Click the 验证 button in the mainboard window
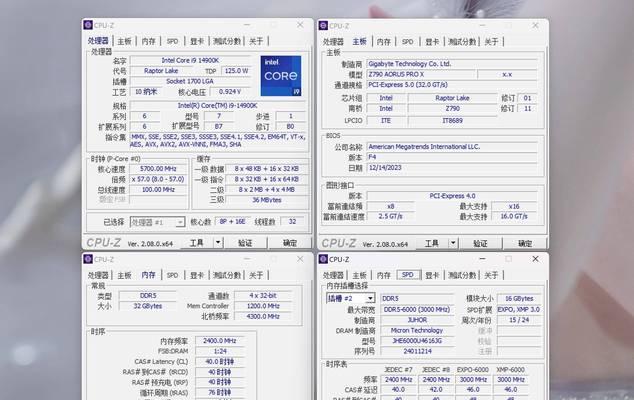Image resolution: width=634 pixels, height=400 pixels. coord(480,243)
